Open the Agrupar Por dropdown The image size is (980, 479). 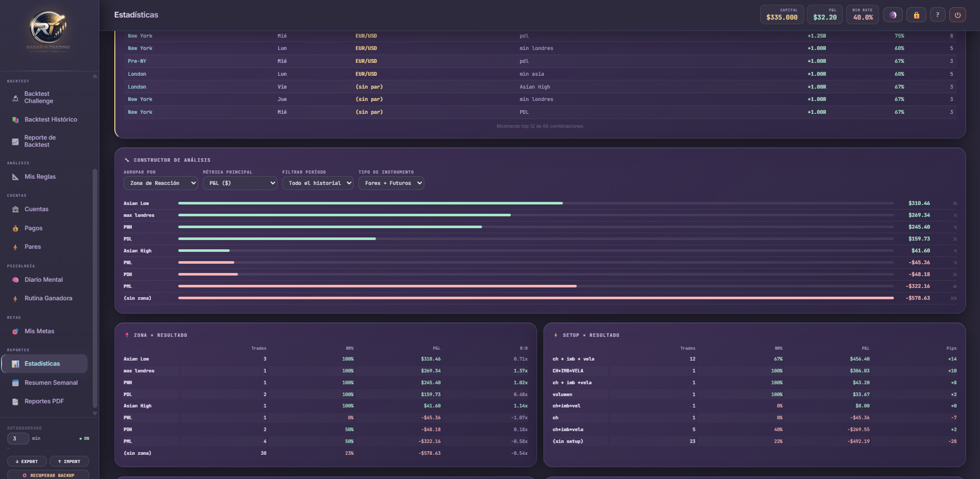pyautogui.click(x=161, y=183)
